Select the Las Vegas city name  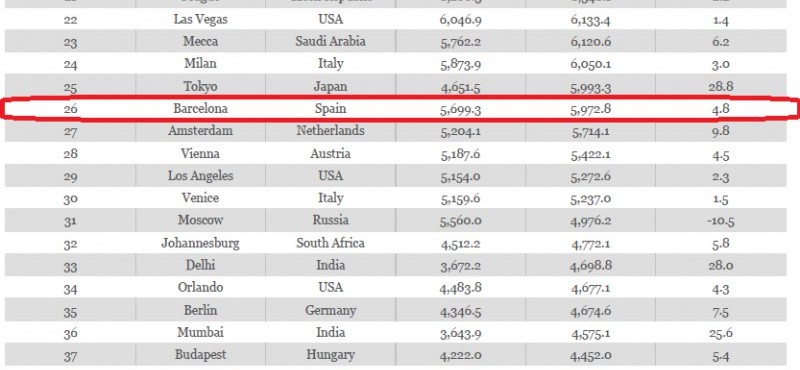tap(200, 19)
